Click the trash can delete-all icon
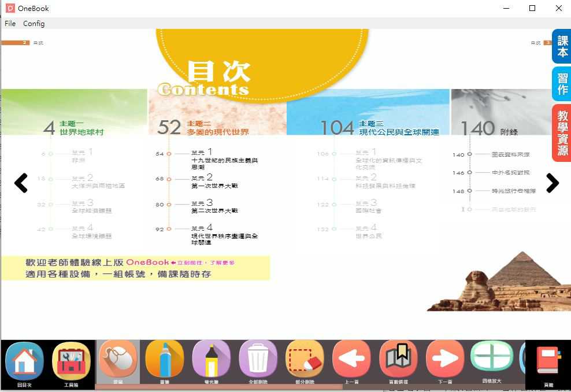This screenshot has width=571, height=392. 258,359
